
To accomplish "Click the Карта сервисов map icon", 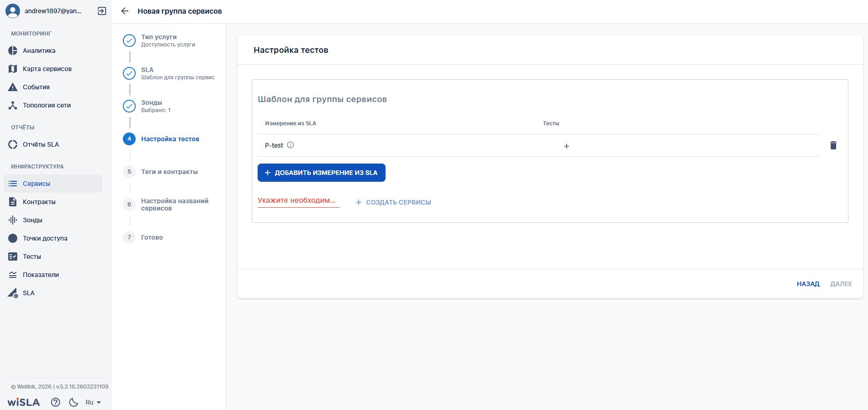I will pos(13,69).
